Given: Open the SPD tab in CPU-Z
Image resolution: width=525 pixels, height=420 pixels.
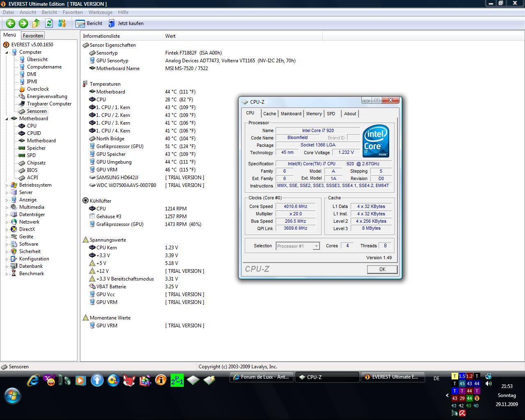Looking at the screenshot, I should coord(331,114).
